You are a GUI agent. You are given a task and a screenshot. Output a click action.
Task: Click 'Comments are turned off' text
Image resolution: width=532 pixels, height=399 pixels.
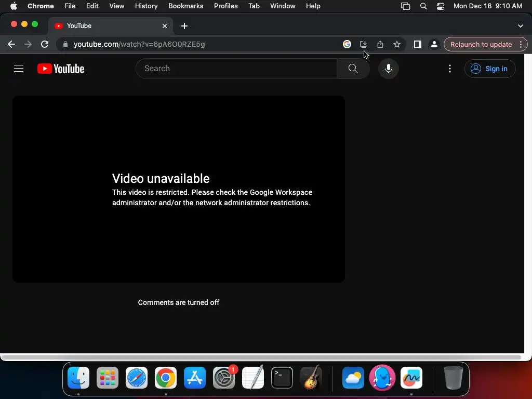tap(179, 302)
